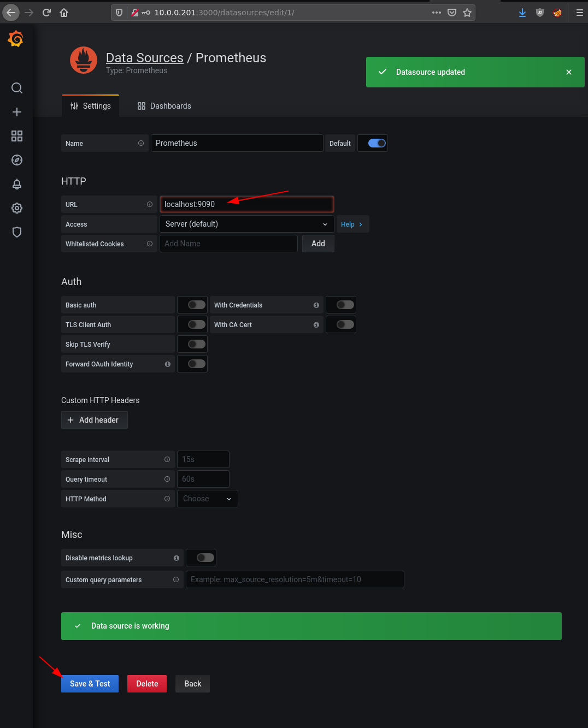
Task: Expand the Access Help section
Action: pyautogui.click(x=352, y=224)
